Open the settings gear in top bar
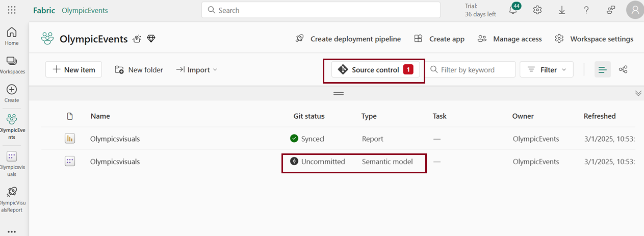 coord(537,10)
